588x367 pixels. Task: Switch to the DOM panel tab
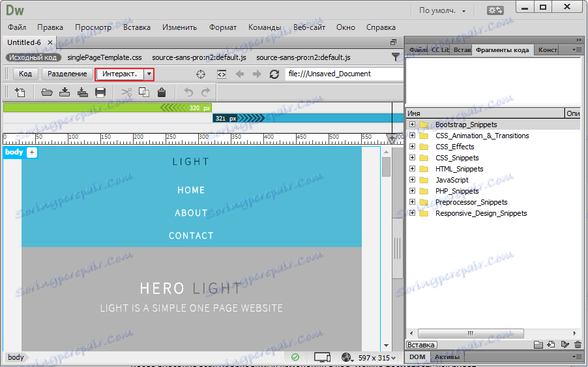click(x=417, y=357)
